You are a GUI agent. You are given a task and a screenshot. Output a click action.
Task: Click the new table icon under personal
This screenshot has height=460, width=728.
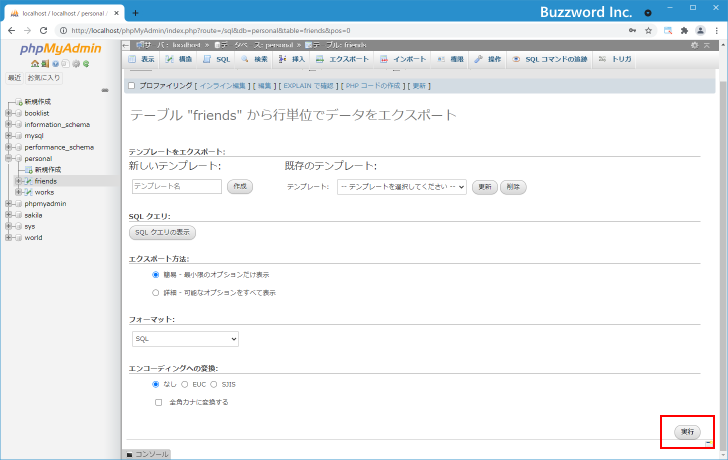click(29, 170)
